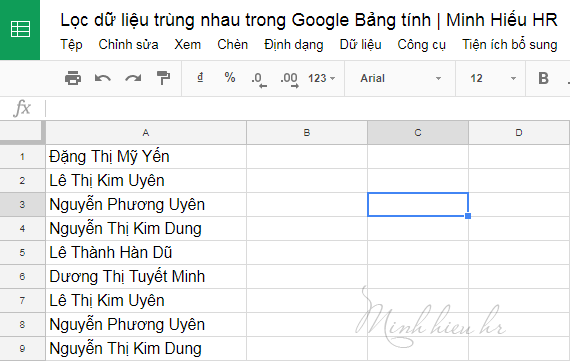Click the select-all corner box

[22, 132]
